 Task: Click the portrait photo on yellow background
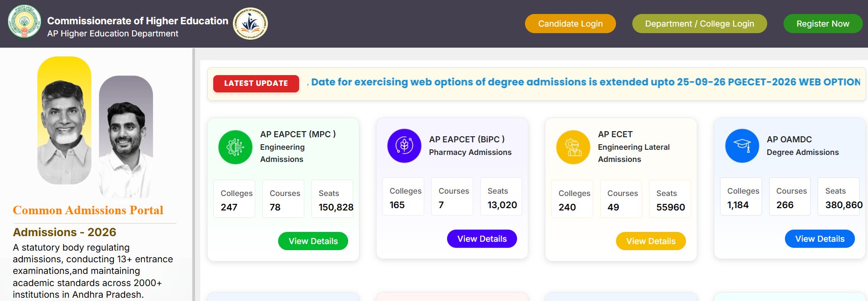(64, 120)
